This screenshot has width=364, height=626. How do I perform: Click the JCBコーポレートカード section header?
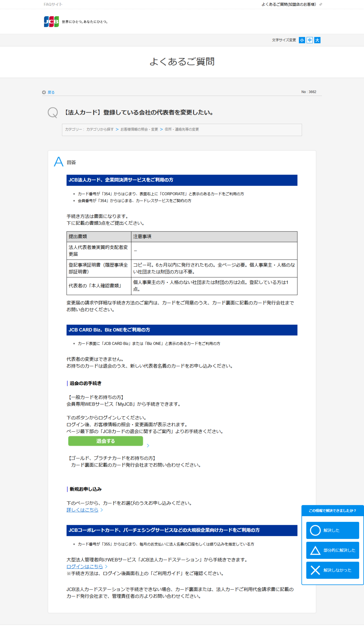pos(182,530)
